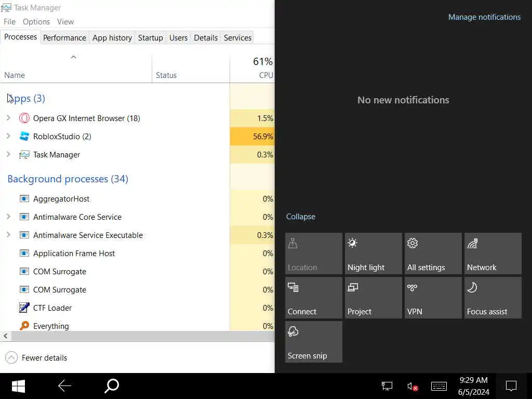Select Opera GX 1.5% CPU value
Screen dimensions: 532x399
click(265, 118)
